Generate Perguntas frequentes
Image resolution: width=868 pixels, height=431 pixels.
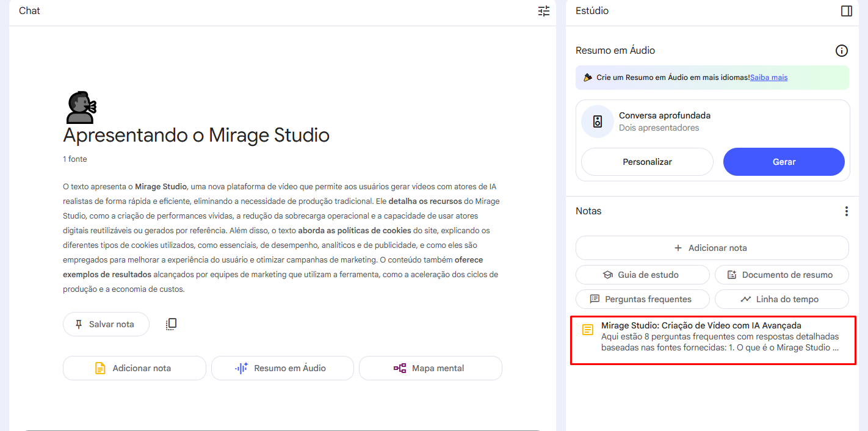click(643, 299)
